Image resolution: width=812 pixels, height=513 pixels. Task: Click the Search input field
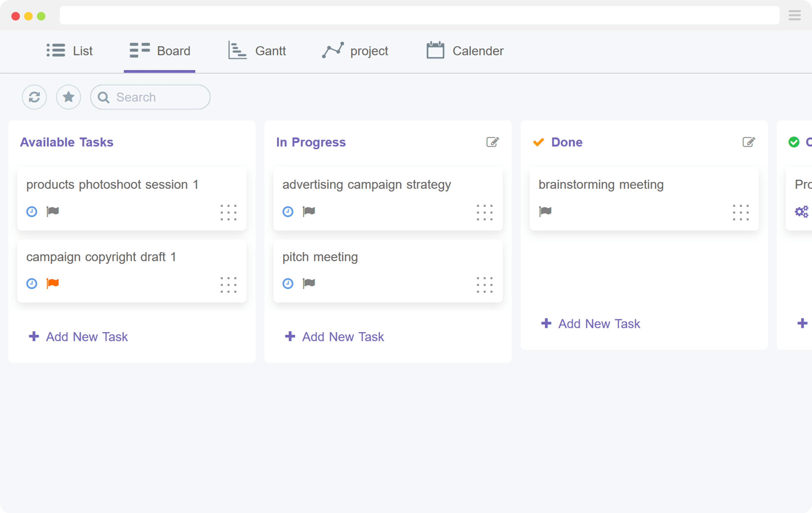tap(155, 97)
